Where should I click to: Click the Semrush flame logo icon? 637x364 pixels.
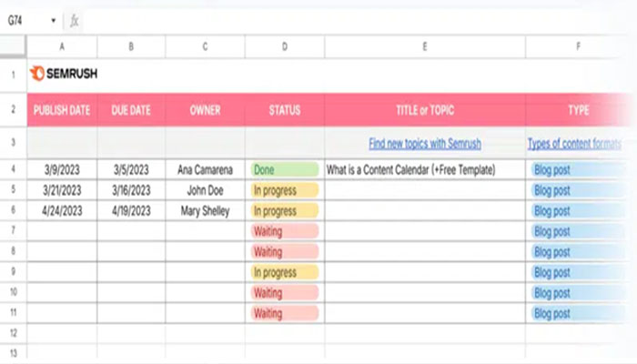(x=37, y=74)
